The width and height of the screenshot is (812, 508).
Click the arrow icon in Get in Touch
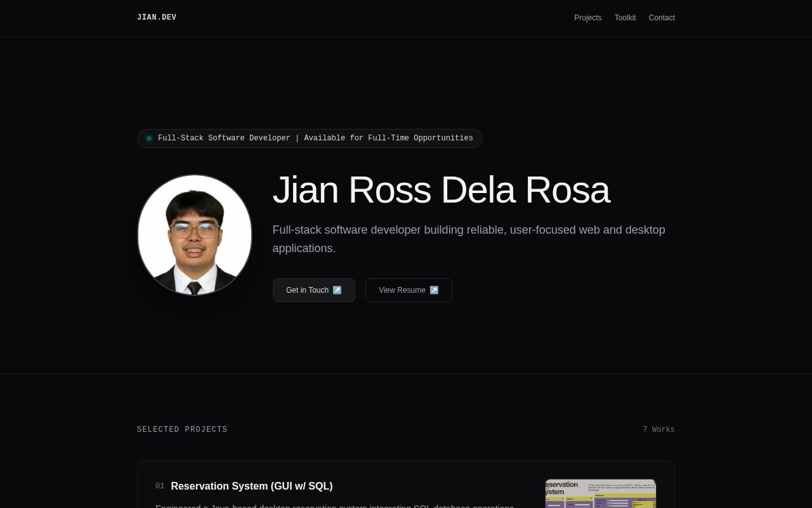click(337, 290)
